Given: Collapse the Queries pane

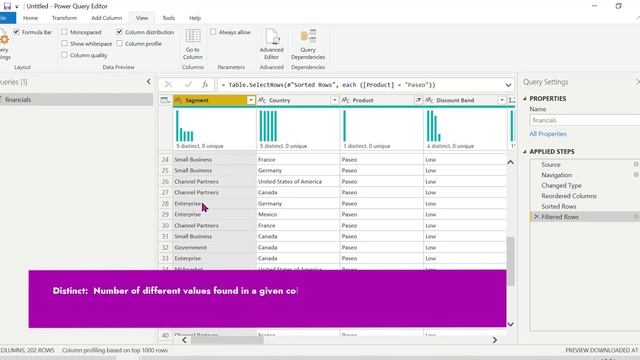Looking at the screenshot, I should click(149, 82).
